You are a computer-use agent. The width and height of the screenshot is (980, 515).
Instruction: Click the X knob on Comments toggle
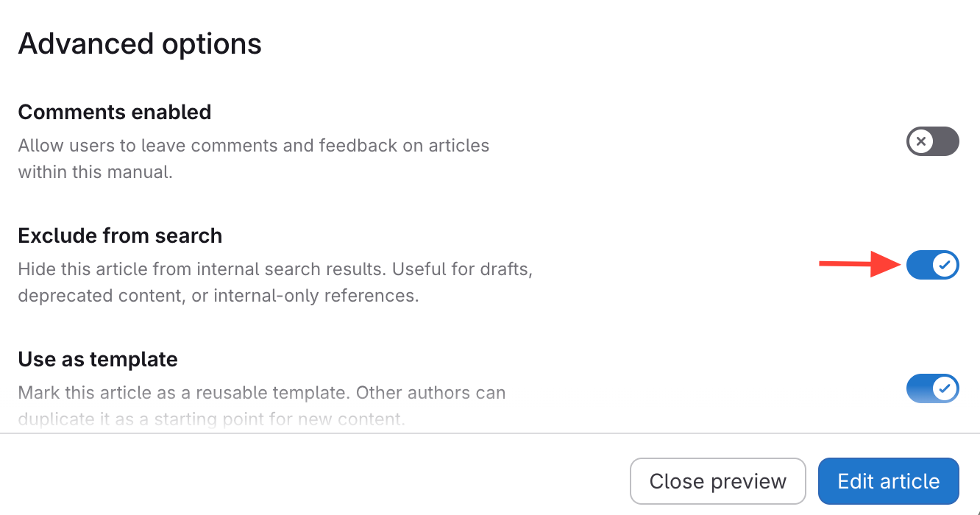pos(920,141)
